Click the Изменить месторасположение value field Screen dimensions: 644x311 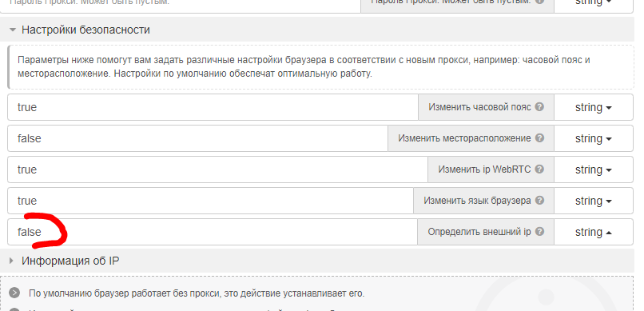point(197,138)
